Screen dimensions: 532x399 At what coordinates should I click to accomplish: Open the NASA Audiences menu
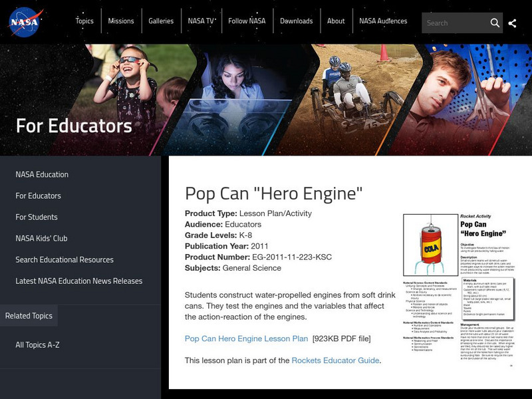point(383,21)
